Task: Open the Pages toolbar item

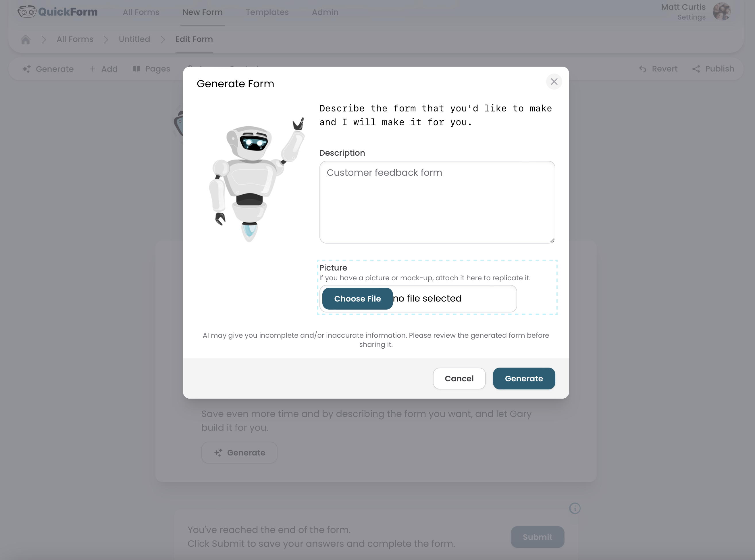Action: (151, 69)
